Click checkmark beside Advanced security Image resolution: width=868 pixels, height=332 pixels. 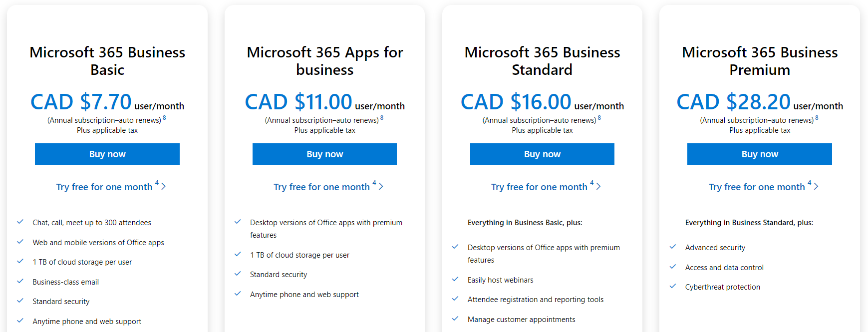(673, 247)
